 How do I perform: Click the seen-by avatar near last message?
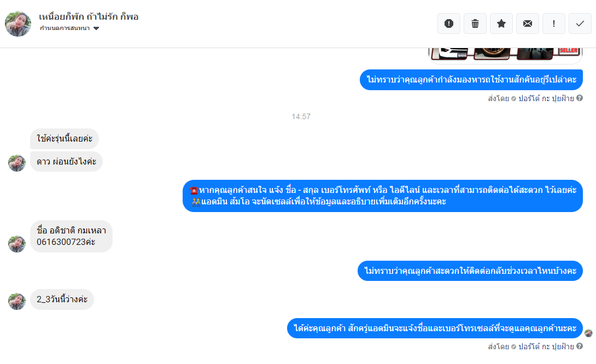(588, 333)
